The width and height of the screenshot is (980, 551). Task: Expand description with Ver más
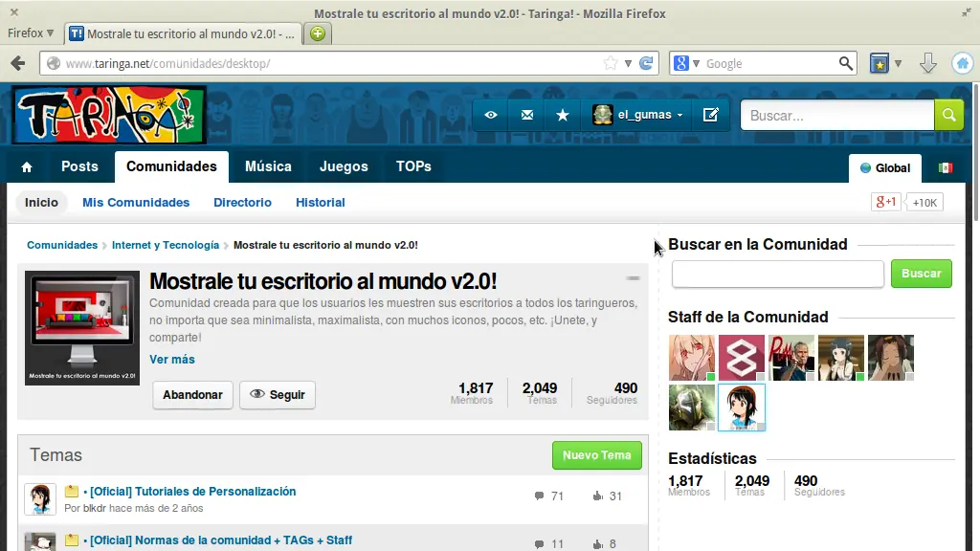[x=172, y=360]
